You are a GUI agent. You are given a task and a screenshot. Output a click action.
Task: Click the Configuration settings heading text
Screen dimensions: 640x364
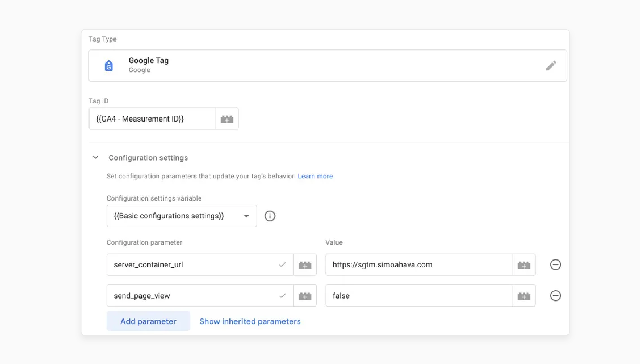click(148, 158)
